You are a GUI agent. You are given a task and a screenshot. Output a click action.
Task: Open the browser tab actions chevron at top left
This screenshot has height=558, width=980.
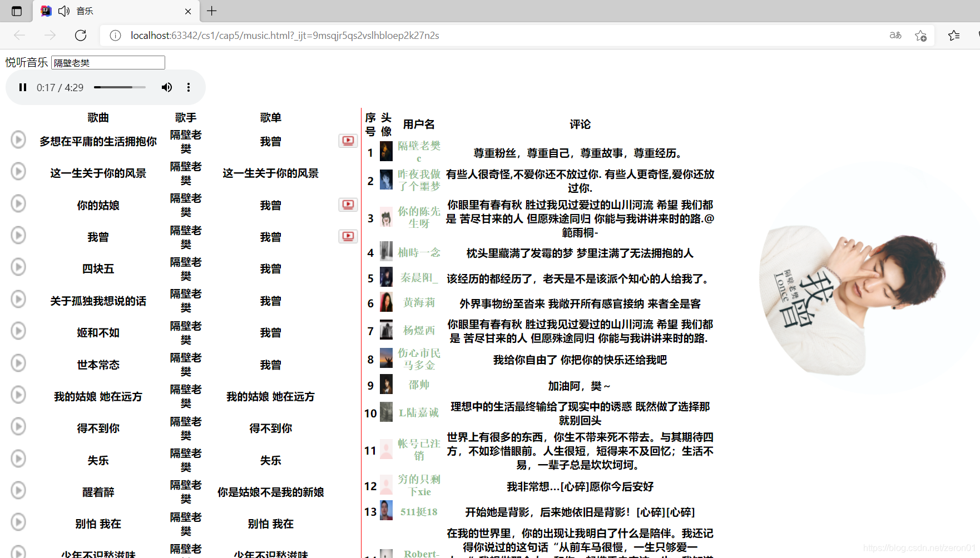(x=16, y=11)
